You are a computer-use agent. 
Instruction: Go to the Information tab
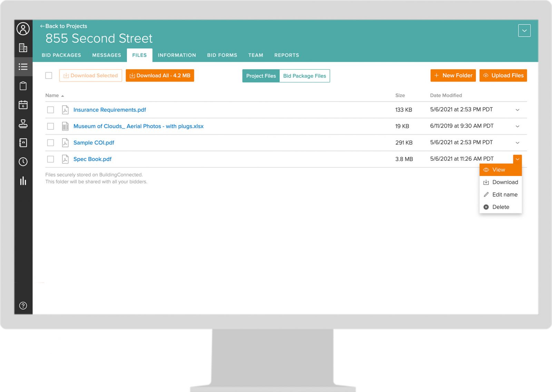[177, 55]
